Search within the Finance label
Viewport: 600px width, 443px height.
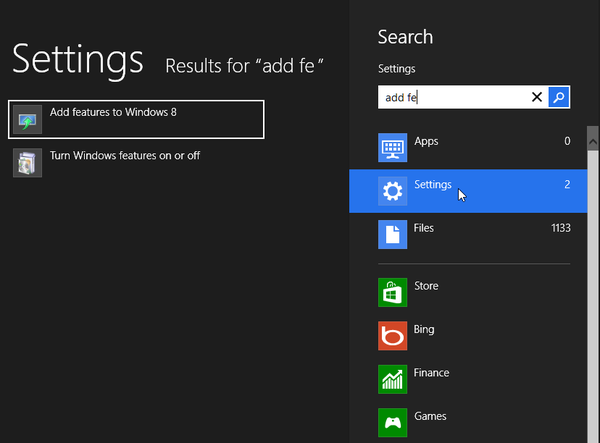point(431,373)
